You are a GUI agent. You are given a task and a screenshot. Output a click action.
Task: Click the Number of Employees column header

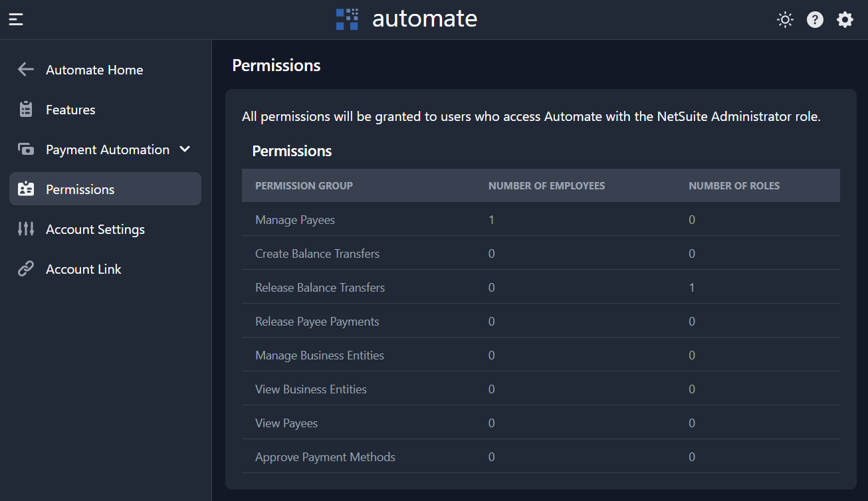coord(546,186)
